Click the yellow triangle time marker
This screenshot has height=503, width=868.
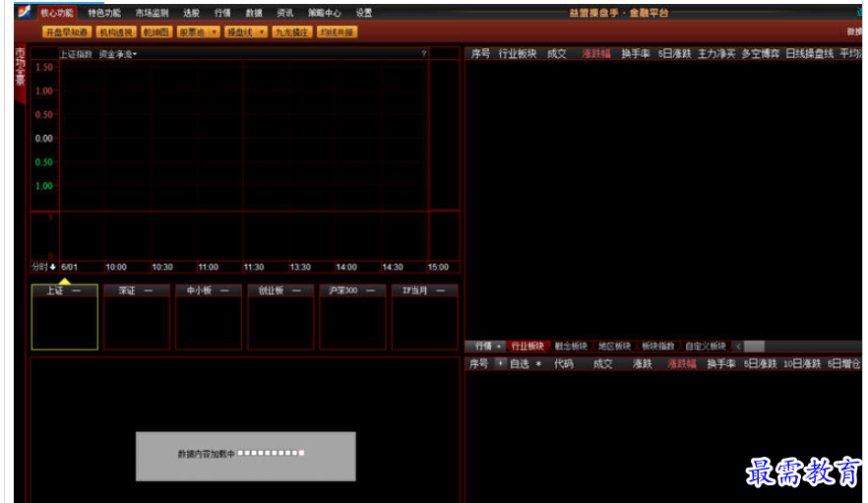65,282
